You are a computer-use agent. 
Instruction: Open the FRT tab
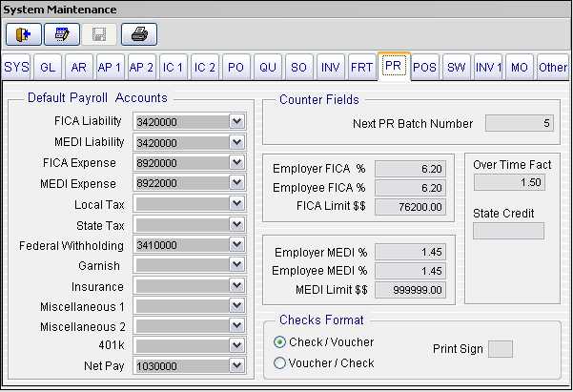click(x=361, y=68)
